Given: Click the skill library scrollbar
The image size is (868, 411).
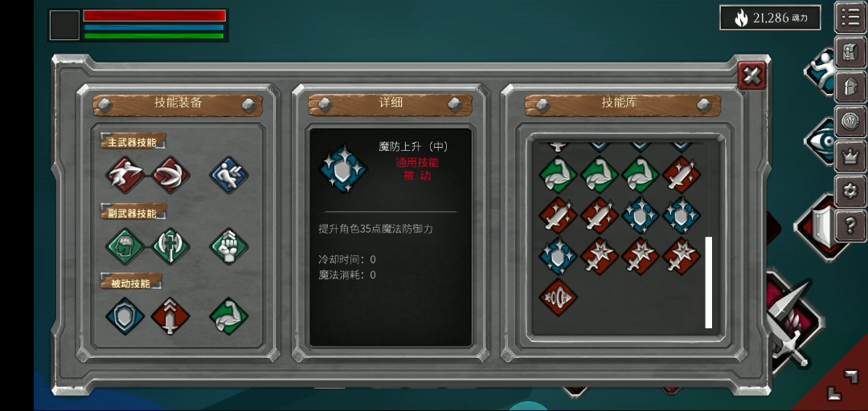Looking at the screenshot, I should tap(708, 282).
